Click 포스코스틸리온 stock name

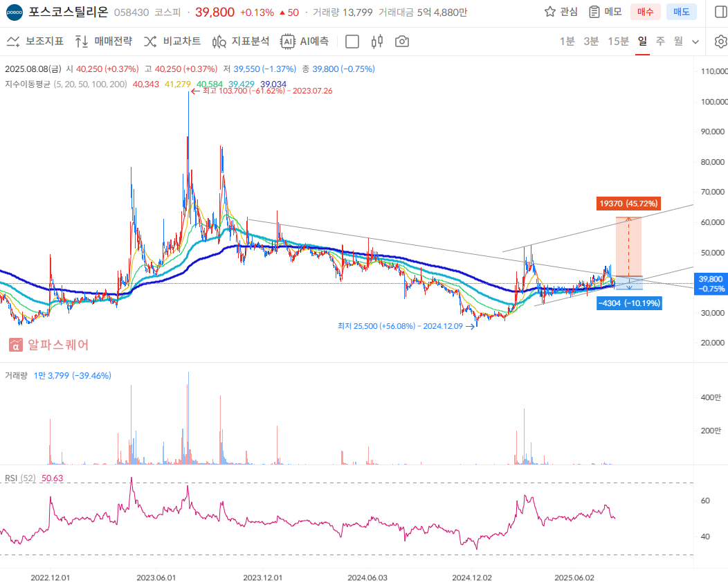tap(69, 12)
